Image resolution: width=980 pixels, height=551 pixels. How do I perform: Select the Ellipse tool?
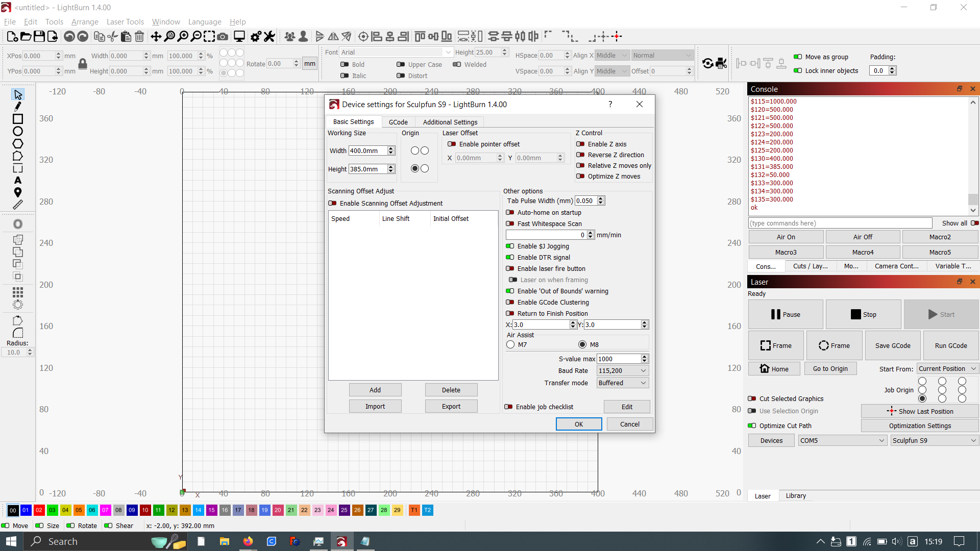tap(18, 131)
